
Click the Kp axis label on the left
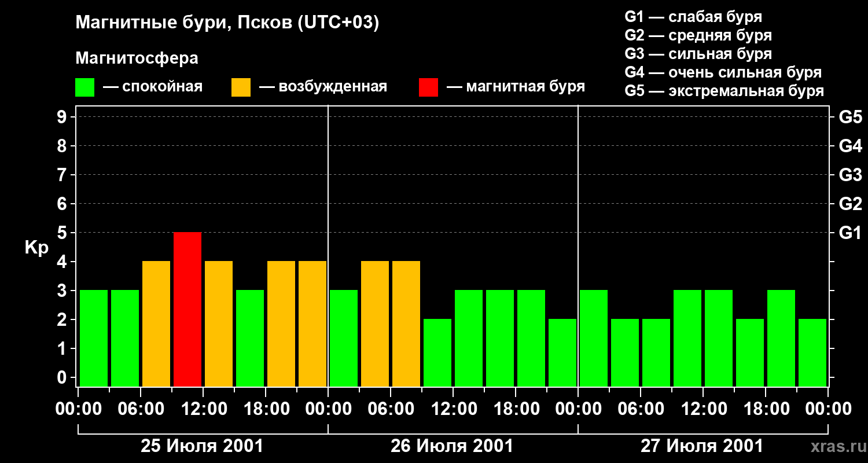(36, 247)
